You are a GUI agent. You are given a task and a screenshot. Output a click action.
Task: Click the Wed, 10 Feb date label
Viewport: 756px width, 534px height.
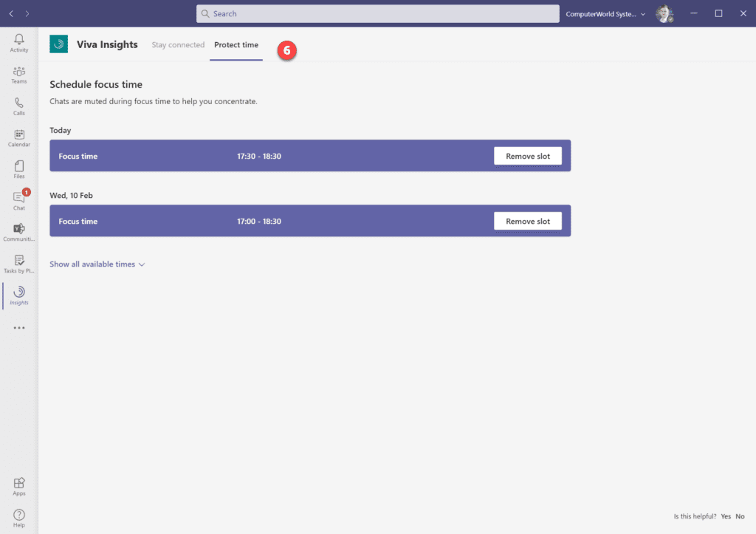71,196
